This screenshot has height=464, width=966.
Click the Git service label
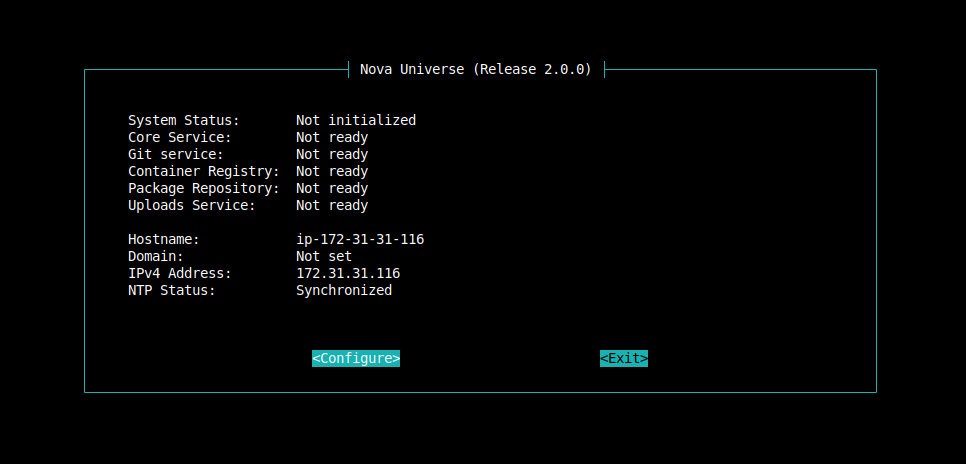176,155
